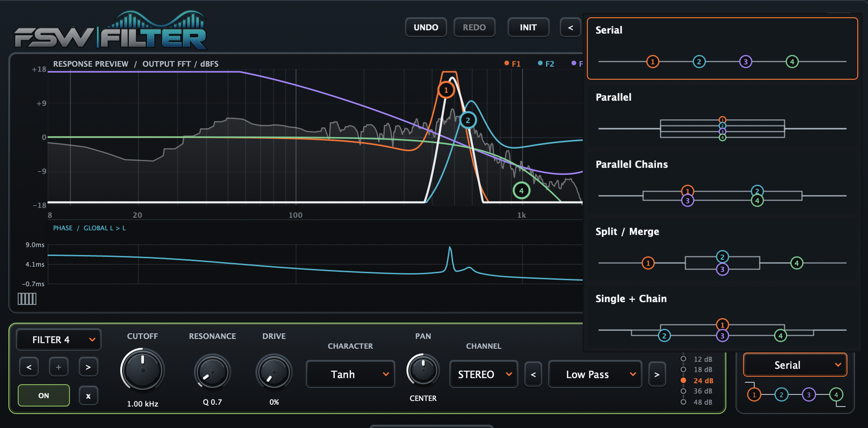Open the FILTER 4 selector dropdown
Screen dimensions: 868x428
click(59, 340)
